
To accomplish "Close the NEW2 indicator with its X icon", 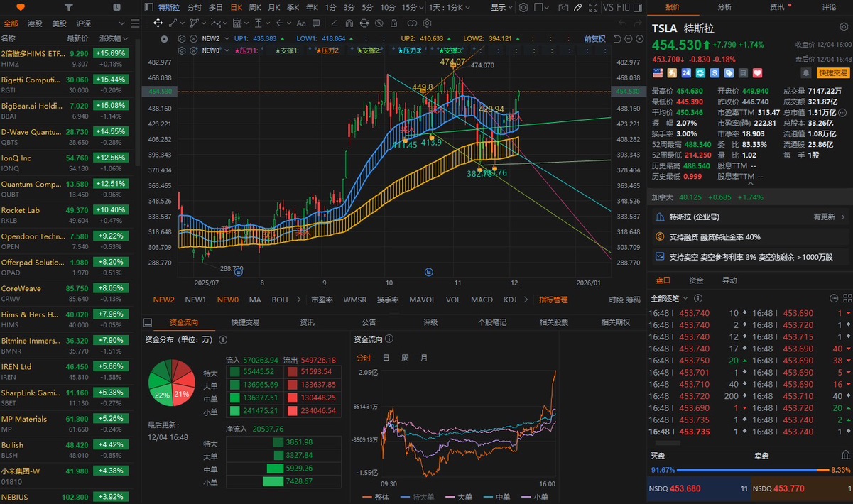I will pos(192,38).
